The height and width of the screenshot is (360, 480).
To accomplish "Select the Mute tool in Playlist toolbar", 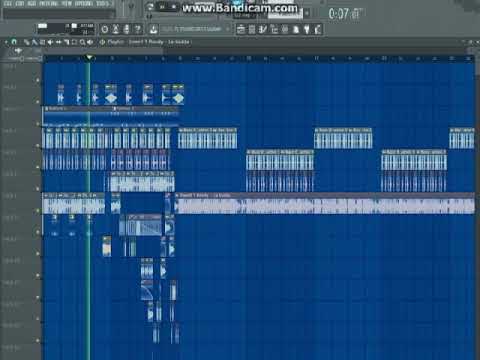I will tap(50, 42).
